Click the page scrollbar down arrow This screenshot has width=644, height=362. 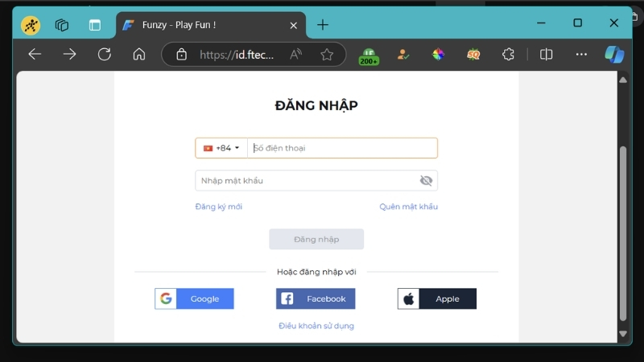[x=623, y=333]
